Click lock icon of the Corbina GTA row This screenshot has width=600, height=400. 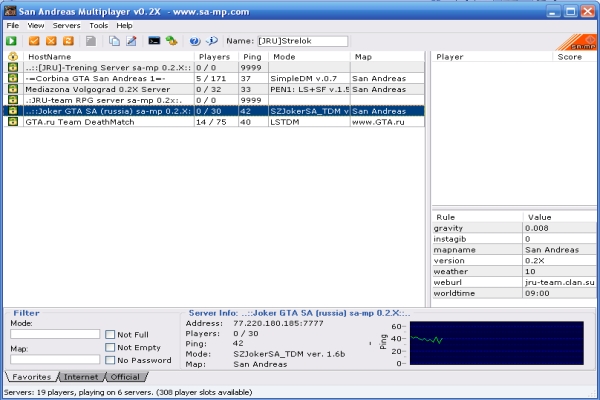13,78
